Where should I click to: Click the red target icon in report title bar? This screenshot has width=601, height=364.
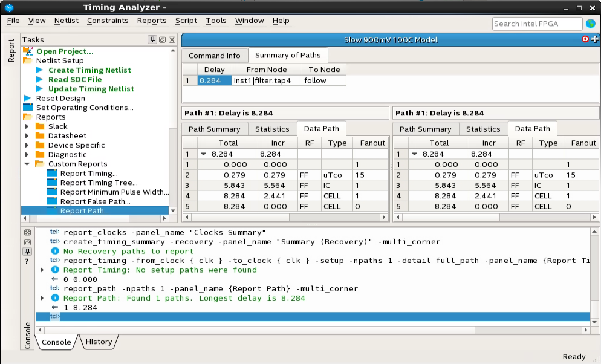point(585,39)
